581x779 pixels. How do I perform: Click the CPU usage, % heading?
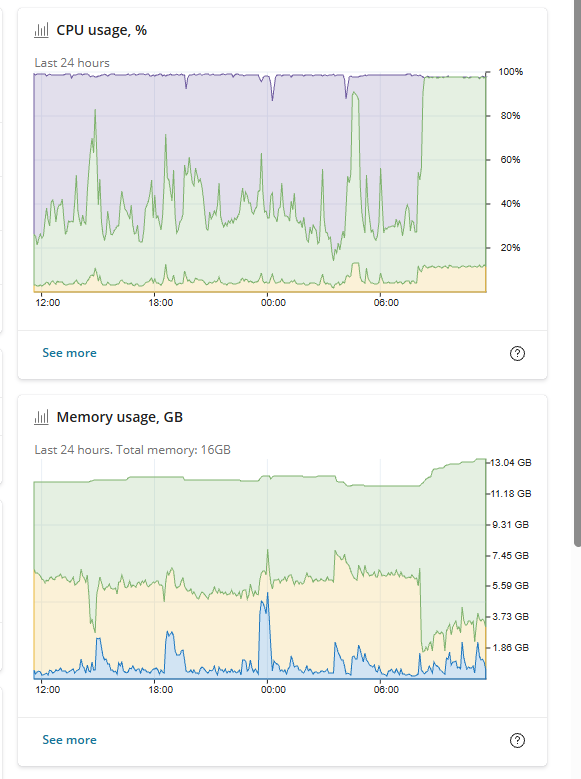pos(101,30)
